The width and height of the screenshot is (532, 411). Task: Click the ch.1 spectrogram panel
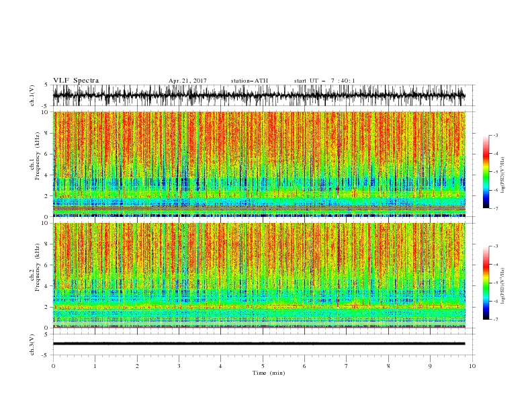[259, 164]
